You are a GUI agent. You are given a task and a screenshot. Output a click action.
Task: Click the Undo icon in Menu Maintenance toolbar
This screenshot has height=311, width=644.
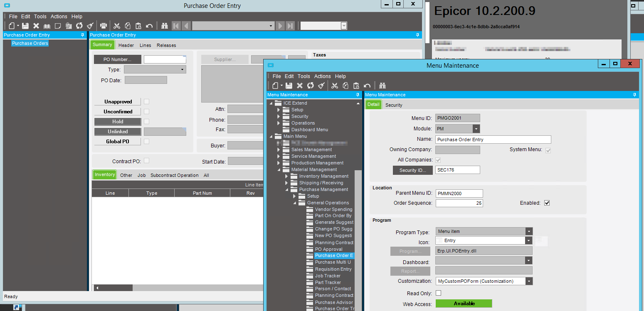[367, 86]
